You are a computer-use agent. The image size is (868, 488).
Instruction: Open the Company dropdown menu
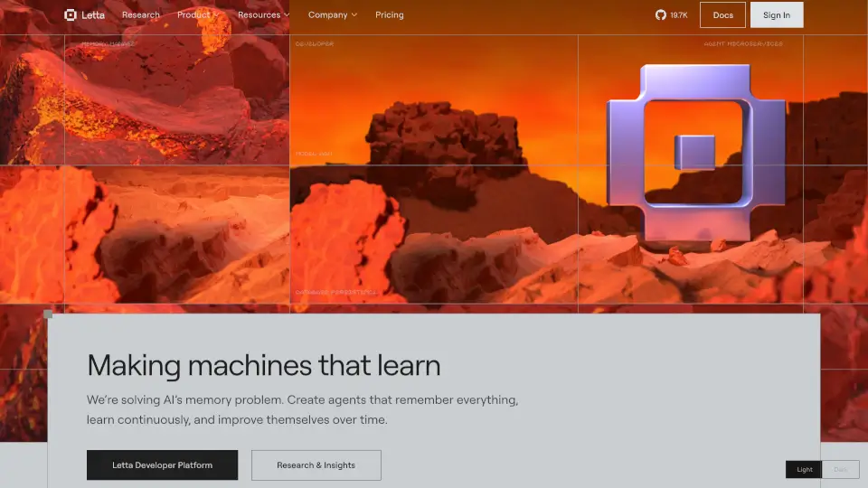[x=332, y=14]
